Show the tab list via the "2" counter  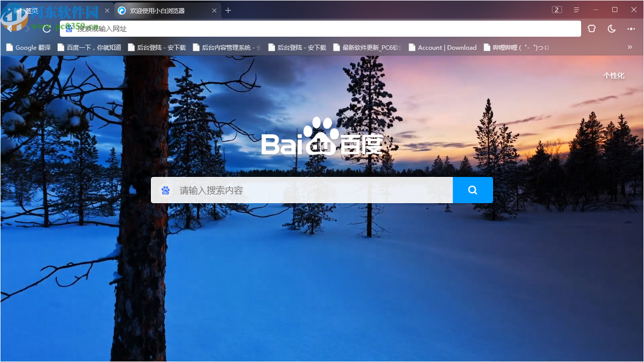pyautogui.click(x=556, y=10)
